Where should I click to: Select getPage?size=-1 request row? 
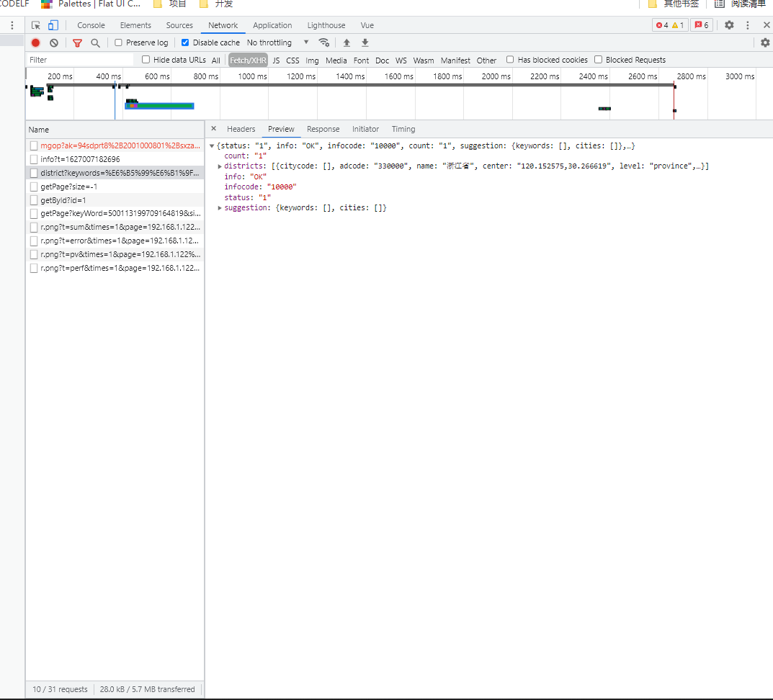click(x=115, y=187)
